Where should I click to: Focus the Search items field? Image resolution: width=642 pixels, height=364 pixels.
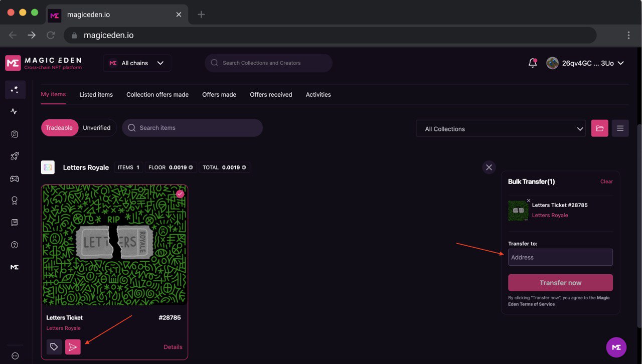pyautogui.click(x=193, y=128)
